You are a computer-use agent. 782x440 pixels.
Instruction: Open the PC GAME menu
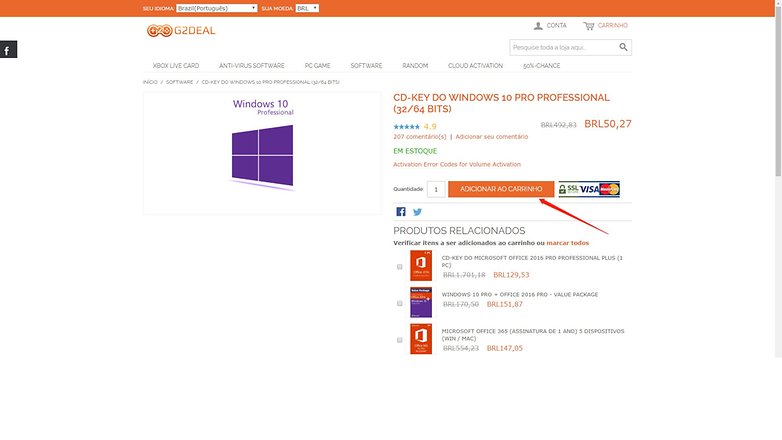318,66
